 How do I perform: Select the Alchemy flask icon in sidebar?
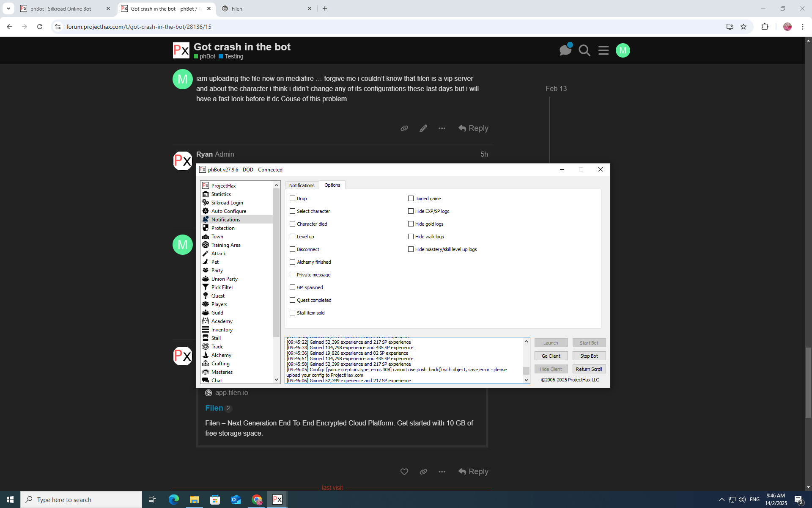tap(206, 355)
